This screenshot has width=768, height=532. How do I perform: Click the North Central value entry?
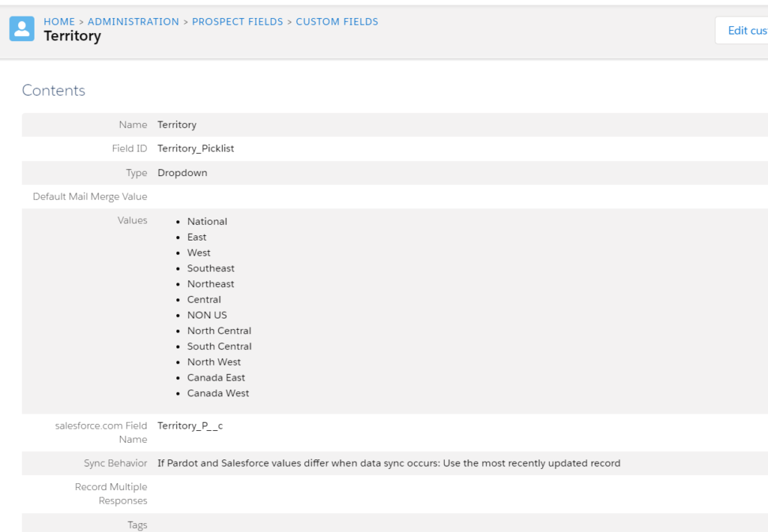click(x=219, y=330)
